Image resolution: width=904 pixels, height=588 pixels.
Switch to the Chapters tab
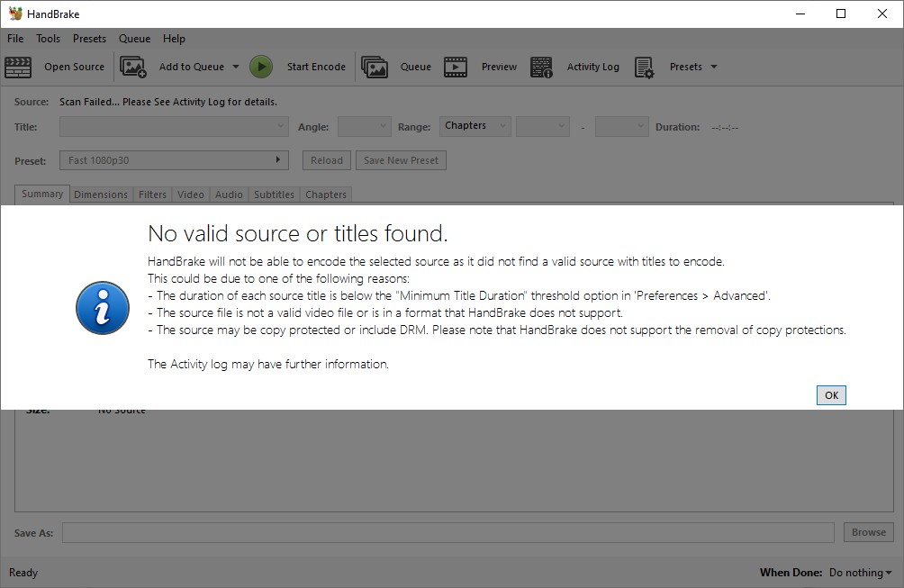326,194
